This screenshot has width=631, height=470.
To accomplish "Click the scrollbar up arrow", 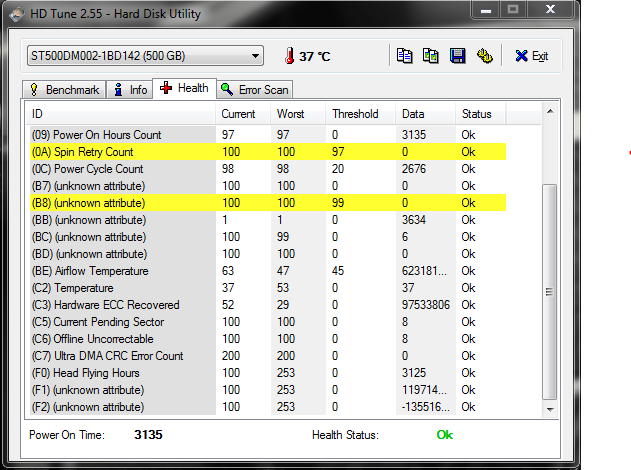I will pos(550,111).
